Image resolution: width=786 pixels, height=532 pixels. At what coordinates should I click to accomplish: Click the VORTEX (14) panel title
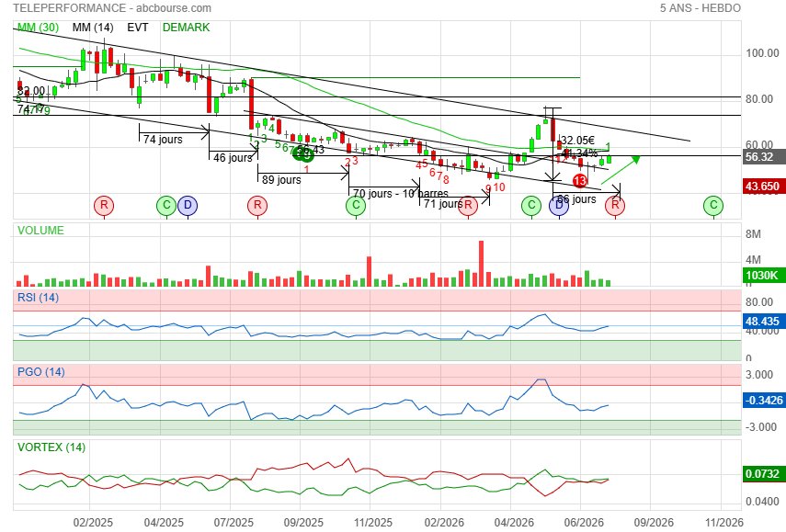(x=51, y=447)
